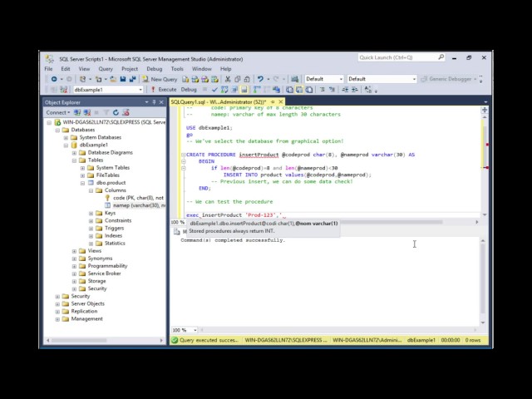
Task: Click the Cut scissors icon
Action: pos(228,79)
